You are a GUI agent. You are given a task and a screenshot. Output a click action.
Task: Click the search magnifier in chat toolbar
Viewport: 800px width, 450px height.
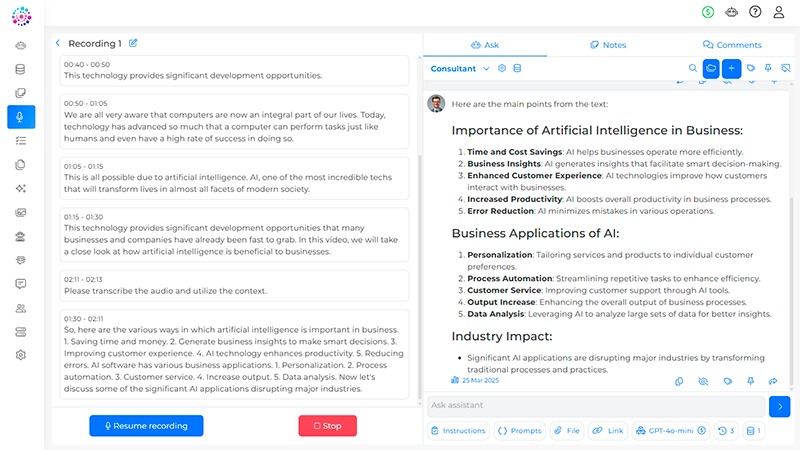click(x=693, y=68)
